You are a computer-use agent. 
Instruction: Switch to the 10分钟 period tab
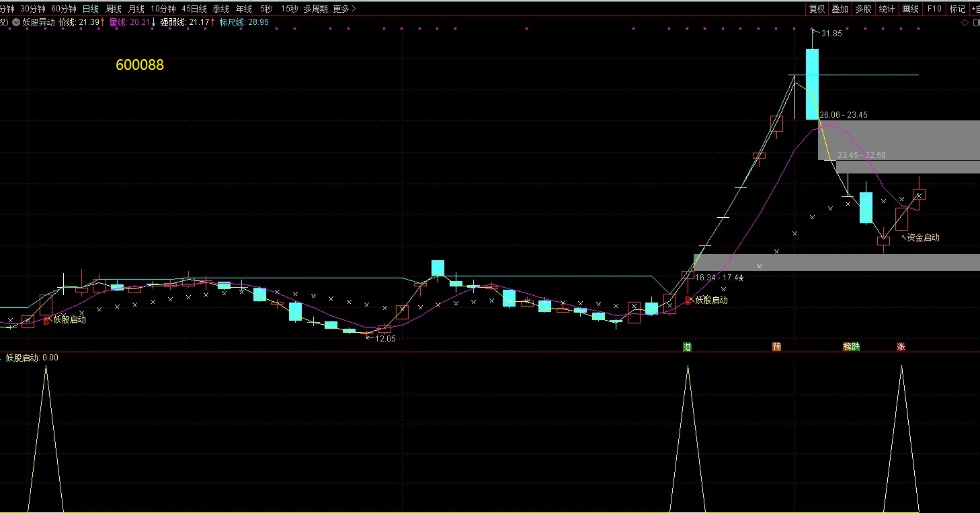point(163,9)
